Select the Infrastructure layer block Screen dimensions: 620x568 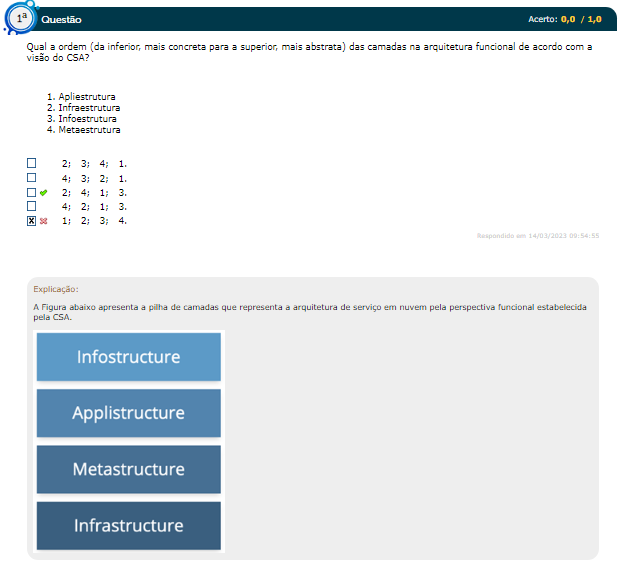[x=128, y=525]
